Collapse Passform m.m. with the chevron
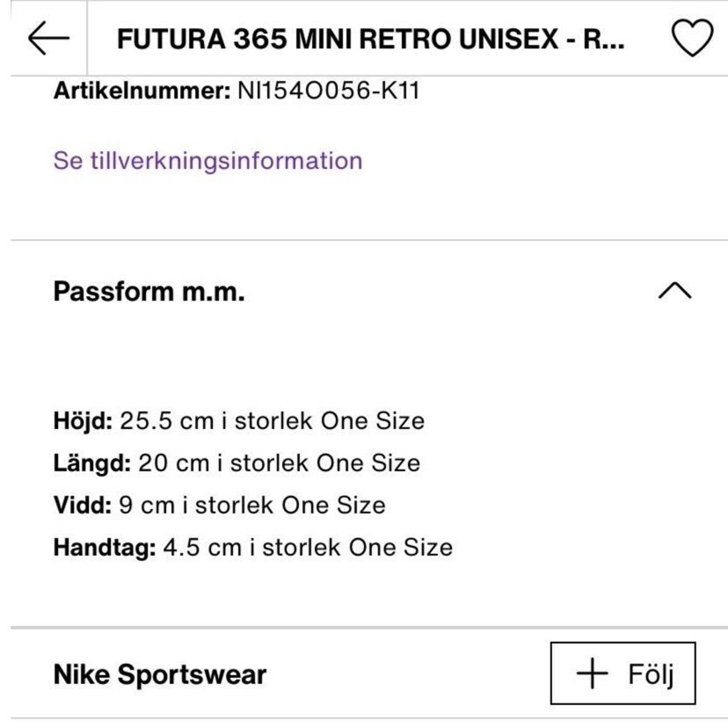This screenshot has width=728, height=728. point(674,291)
